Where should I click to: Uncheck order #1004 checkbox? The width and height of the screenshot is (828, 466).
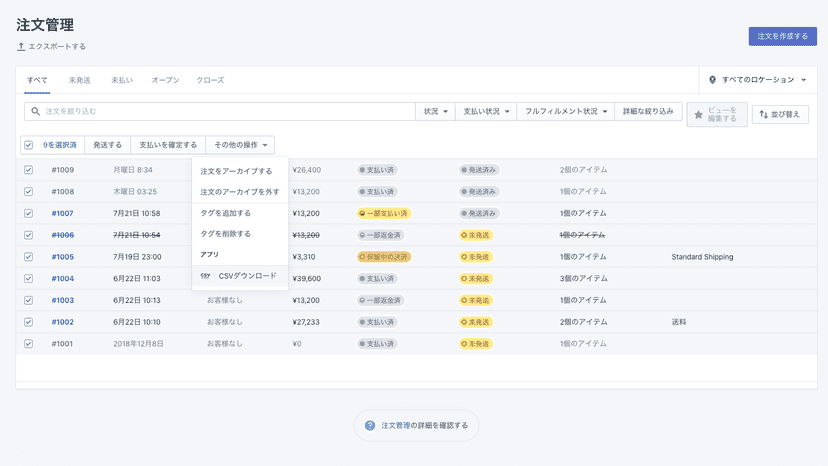click(29, 278)
